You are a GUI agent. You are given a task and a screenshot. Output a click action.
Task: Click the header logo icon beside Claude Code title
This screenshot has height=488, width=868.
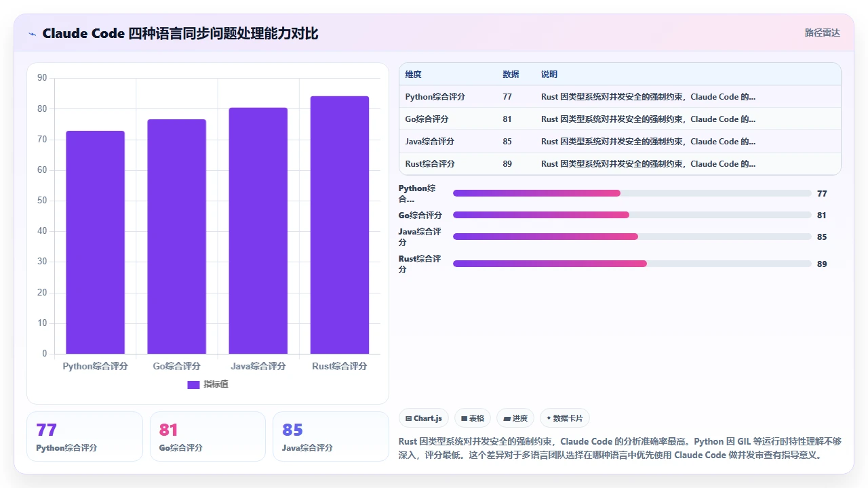(x=32, y=34)
